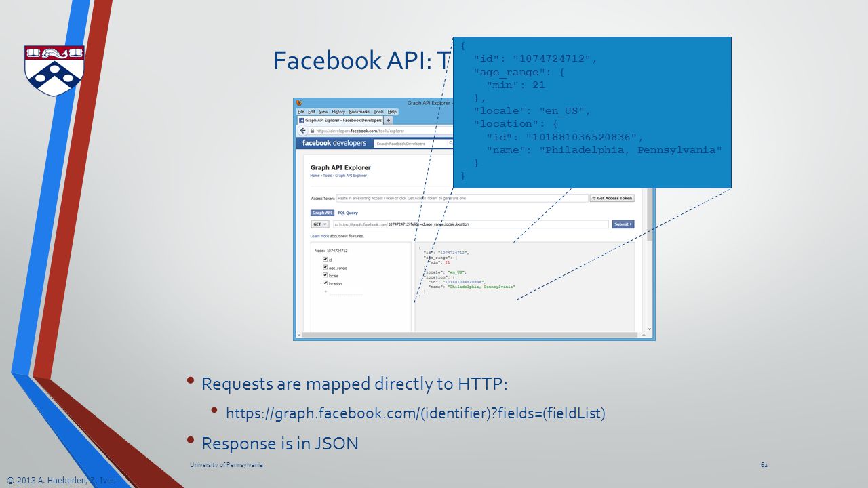Click the horizontal scrollbar left arrow
The image size is (868, 488).
tap(299, 335)
